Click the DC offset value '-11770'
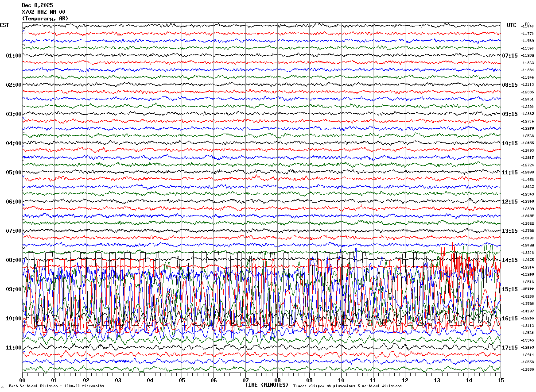 (x=527, y=34)
